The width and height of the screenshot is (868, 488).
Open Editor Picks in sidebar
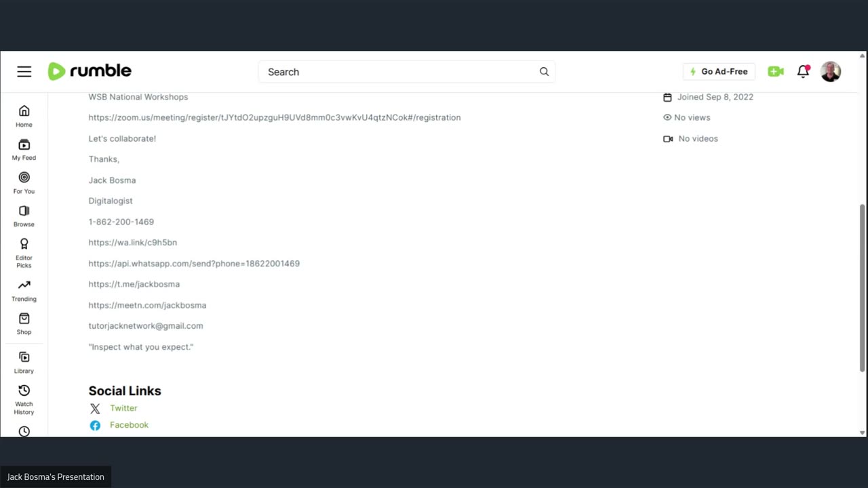coord(24,253)
